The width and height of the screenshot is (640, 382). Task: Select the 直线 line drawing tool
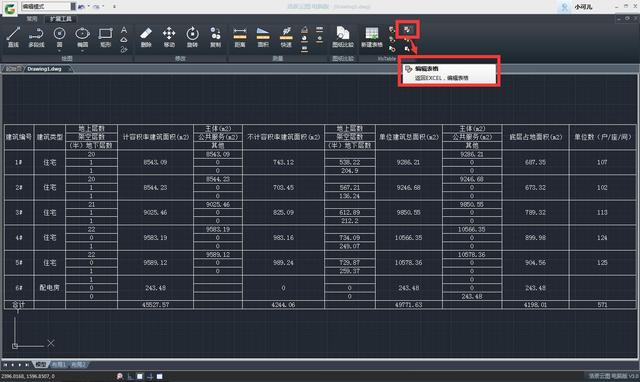pyautogui.click(x=13, y=37)
